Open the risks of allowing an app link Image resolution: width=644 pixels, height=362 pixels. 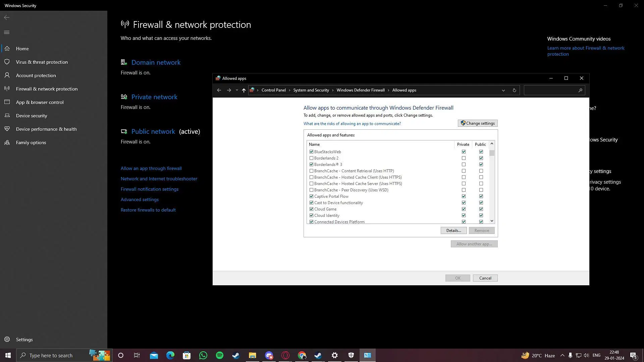click(352, 124)
